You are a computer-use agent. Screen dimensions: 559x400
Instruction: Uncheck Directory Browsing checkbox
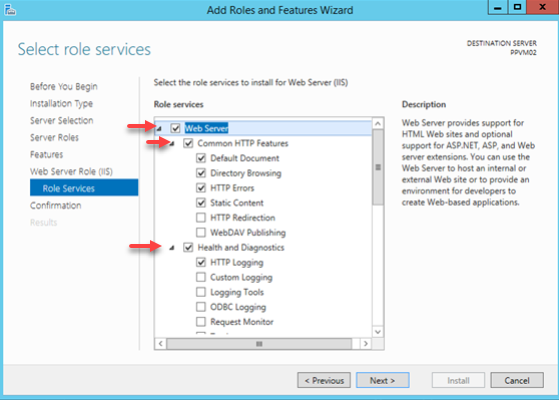coord(201,173)
